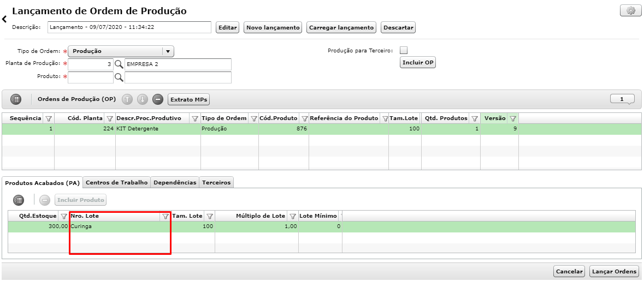Click Carregar lançamento button
Image resolution: width=644 pixels, height=281 pixels.
click(341, 27)
